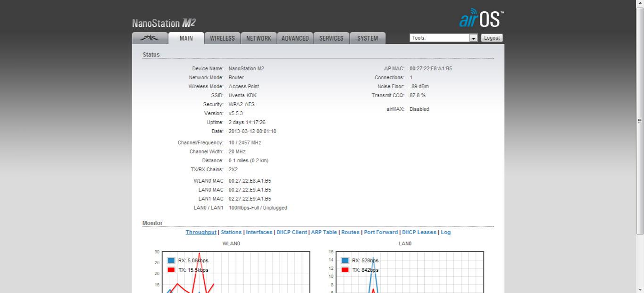Click the Network Mode value Router
The width and height of the screenshot is (644, 293).
236,77
